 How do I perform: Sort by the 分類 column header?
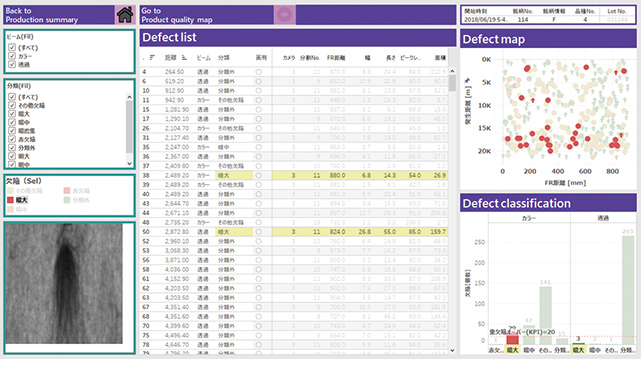pyautogui.click(x=224, y=58)
